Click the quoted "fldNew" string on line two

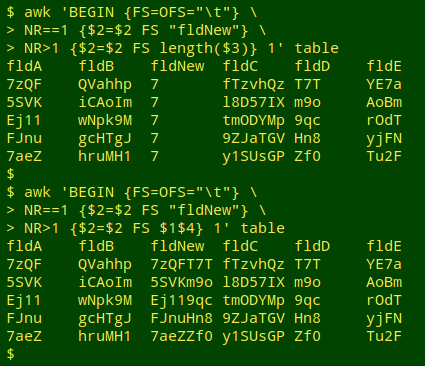click(204, 30)
